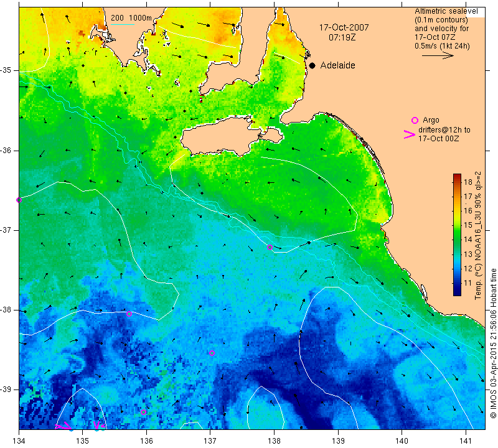
Task: Click the 135 longitude axis label
Action: tap(83, 441)
